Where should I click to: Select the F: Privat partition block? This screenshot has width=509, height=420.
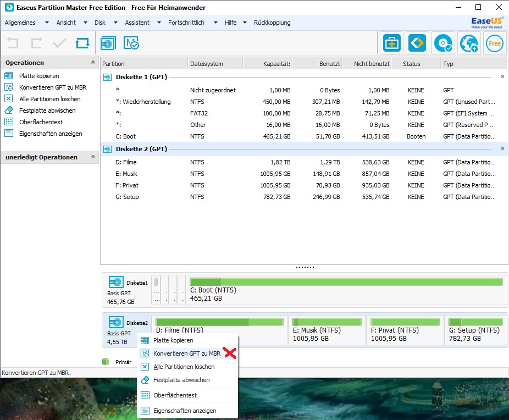pos(405,330)
